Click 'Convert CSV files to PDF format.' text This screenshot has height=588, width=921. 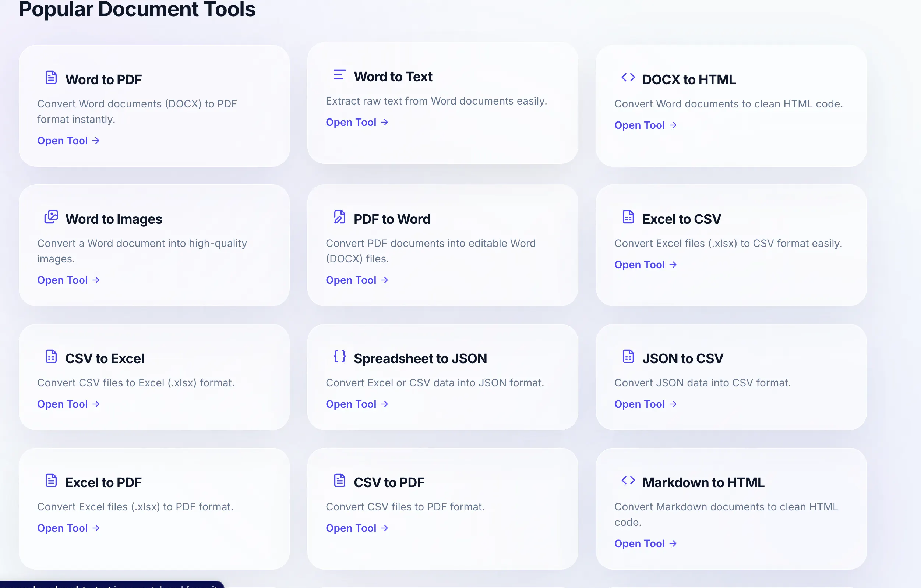(x=405, y=507)
